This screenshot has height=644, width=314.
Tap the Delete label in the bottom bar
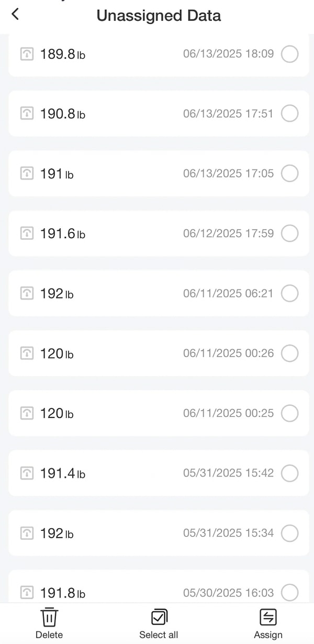point(49,635)
